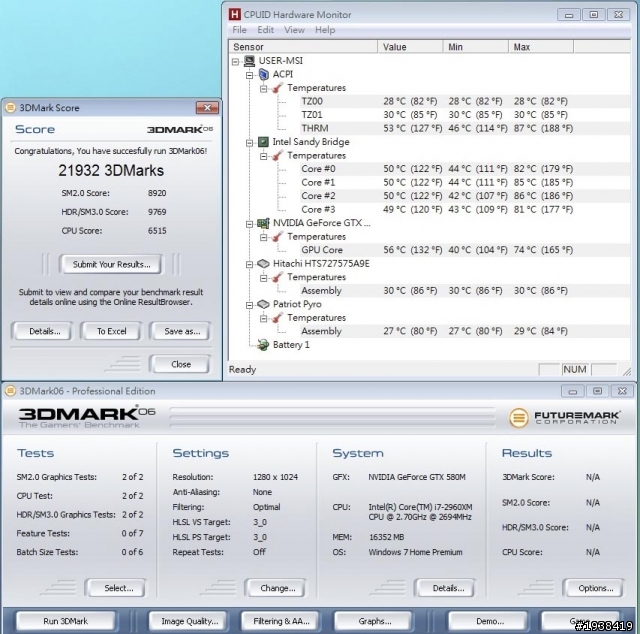Image resolution: width=640 pixels, height=634 pixels.
Task: Collapse the USER-MSI root node
Action: pyautogui.click(x=235, y=62)
